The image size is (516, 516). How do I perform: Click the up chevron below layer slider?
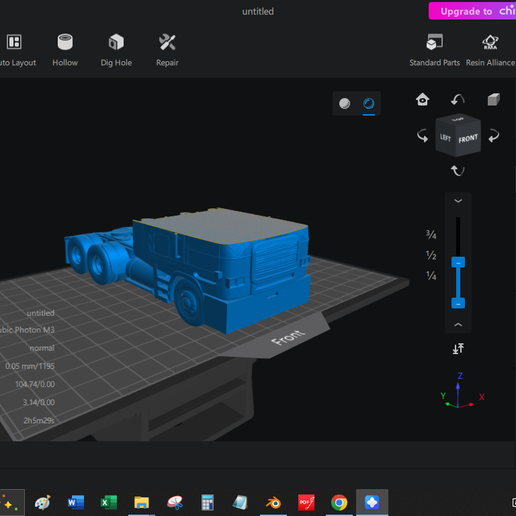click(x=458, y=324)
